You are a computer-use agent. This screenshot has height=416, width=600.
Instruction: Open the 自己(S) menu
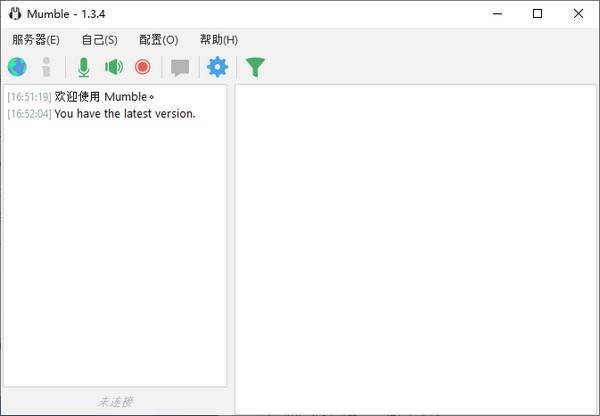pos(99,40)
